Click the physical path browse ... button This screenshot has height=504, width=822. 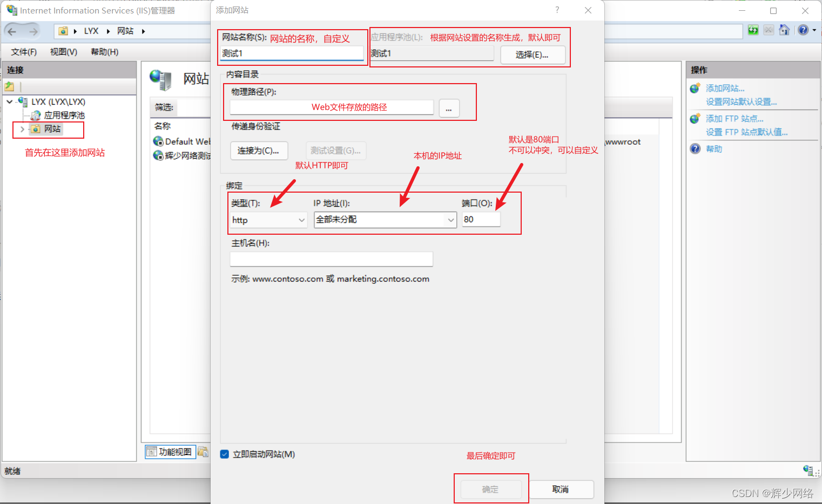[449, 108]
